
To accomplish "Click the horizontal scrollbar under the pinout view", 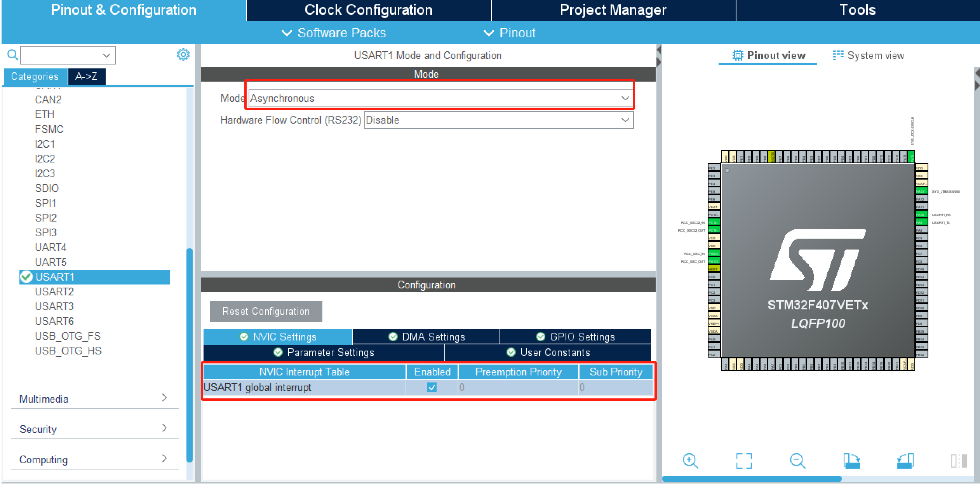I will pyautogui.click(x=752, y=479).
